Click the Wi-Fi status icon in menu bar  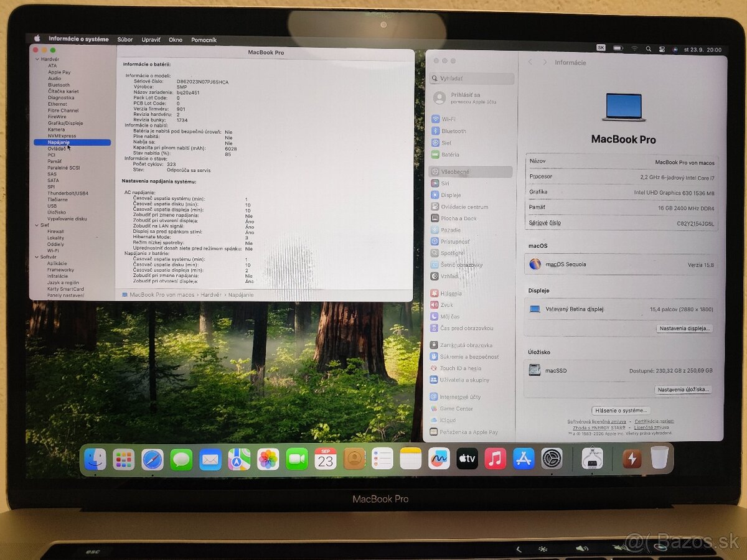634,48
